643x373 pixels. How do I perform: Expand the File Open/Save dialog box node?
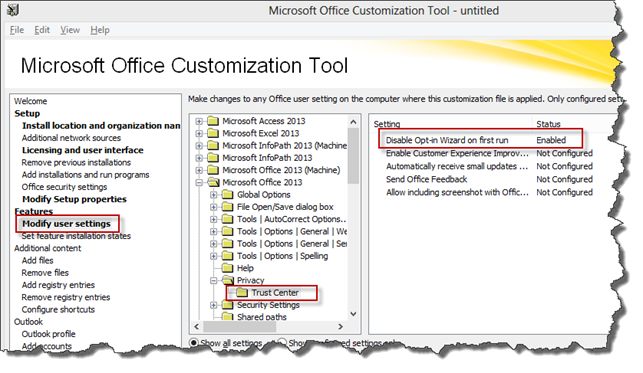(214, 207)
